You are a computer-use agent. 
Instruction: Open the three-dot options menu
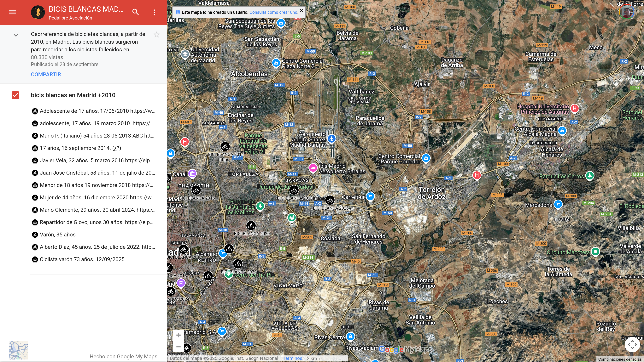154,12
